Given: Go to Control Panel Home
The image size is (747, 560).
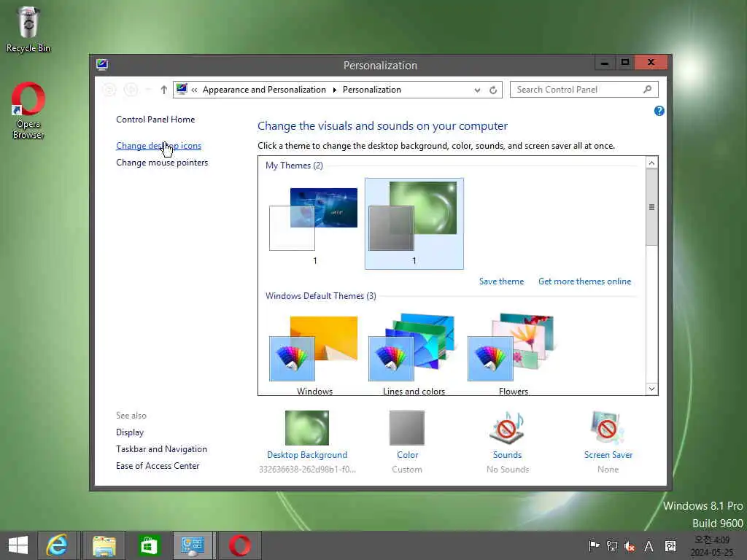Looking at the screenshot, I should point(155,120).
